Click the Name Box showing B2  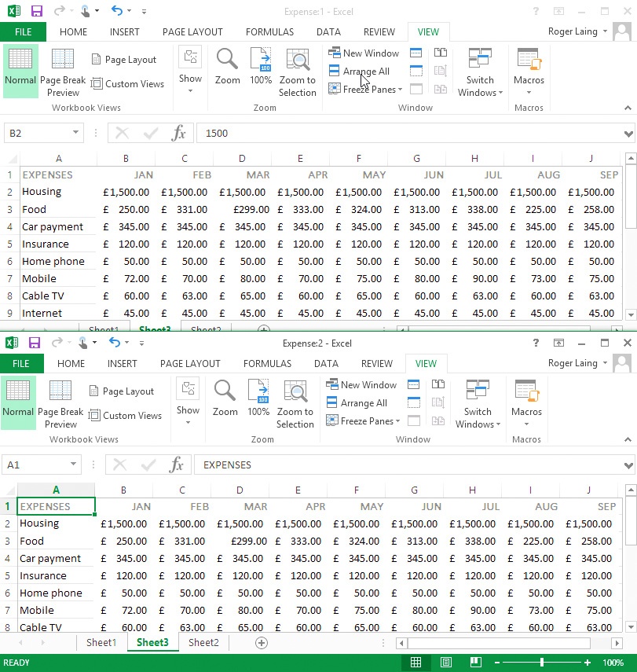pyautogui.click(x=37, y=133)
